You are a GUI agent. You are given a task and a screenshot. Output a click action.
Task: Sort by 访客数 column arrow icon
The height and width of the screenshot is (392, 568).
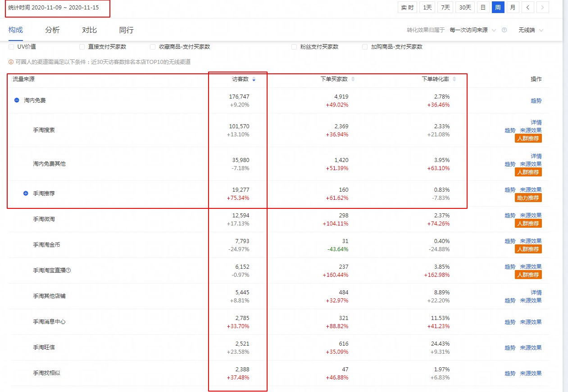[254, 79]
